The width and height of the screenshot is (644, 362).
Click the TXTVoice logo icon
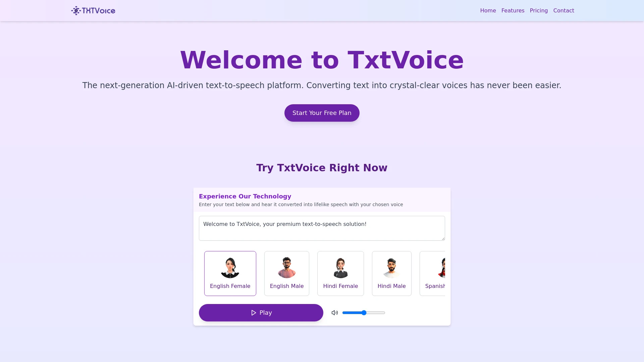point(75,11)
